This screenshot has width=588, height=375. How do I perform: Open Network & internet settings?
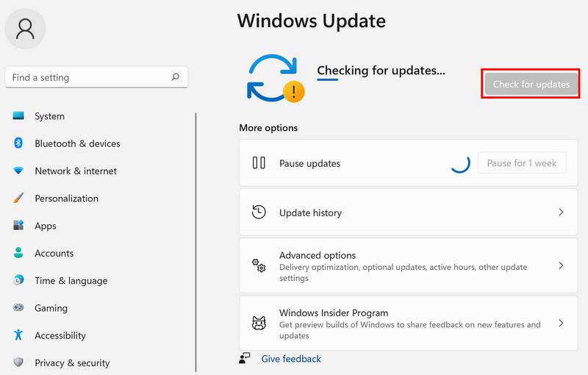click(x=76, y=171)
